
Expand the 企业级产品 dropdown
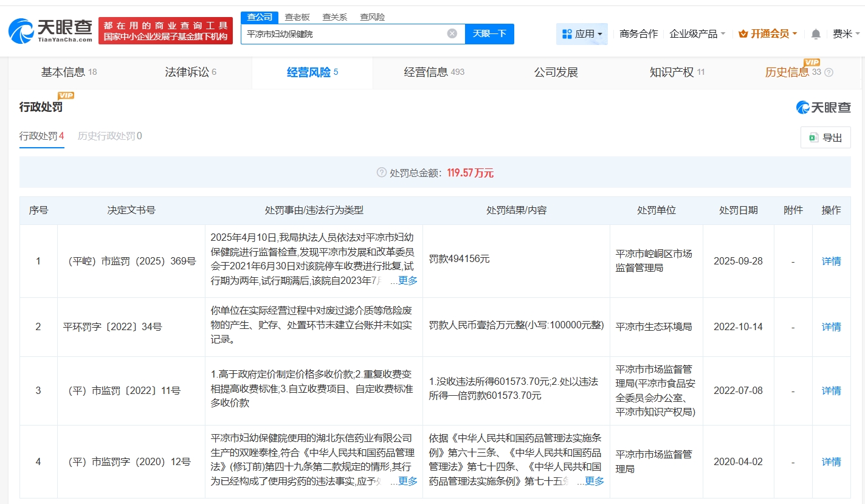click(697, 34)
